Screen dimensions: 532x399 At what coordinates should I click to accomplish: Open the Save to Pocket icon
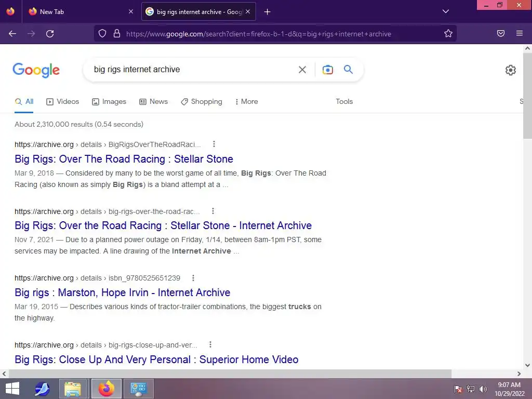(x=501, y=33)
